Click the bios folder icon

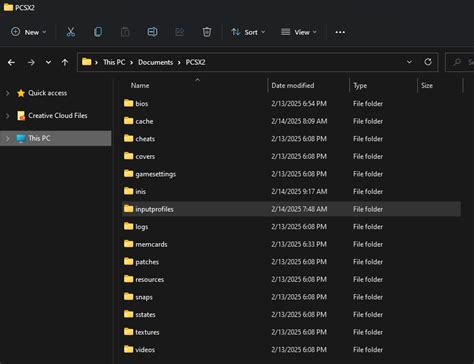click(x=129, y=103)
